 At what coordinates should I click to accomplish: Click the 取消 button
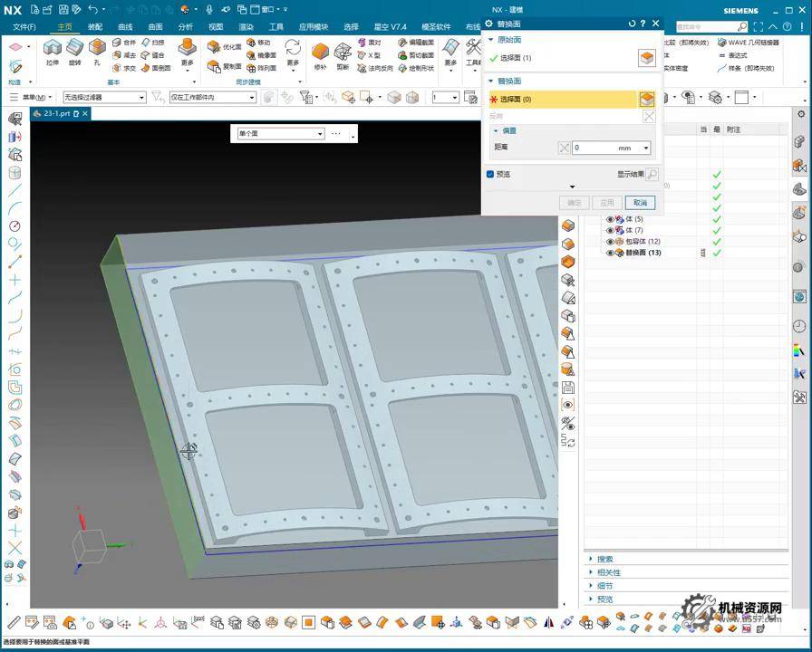pos(640,203)
